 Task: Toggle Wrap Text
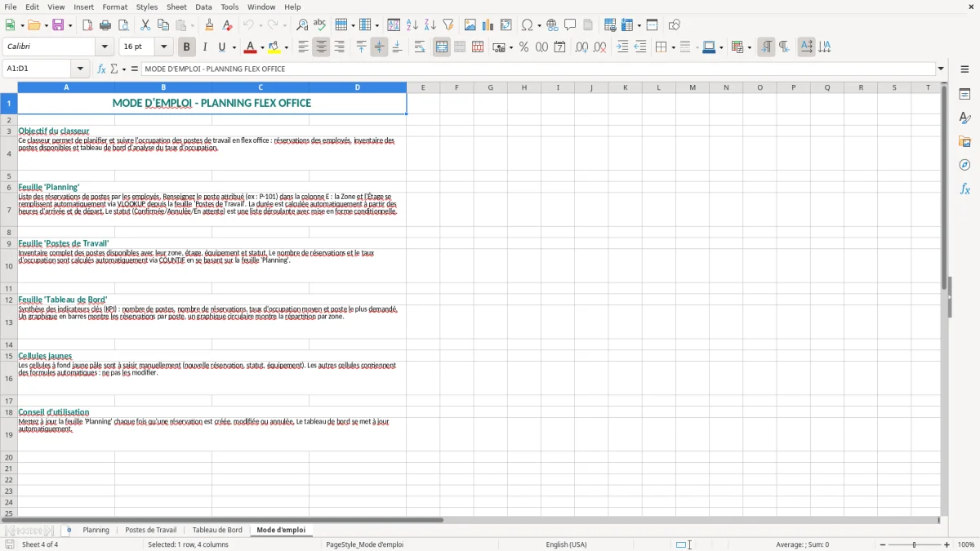pos(420,47)
